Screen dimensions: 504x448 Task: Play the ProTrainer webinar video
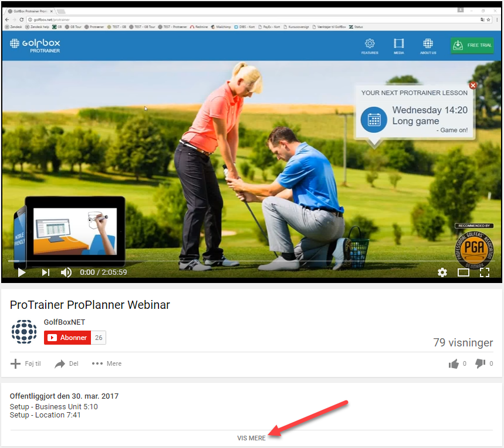22,272
